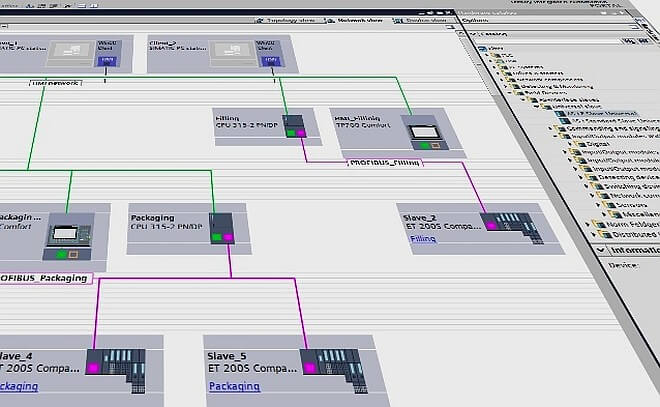Viewport: 660px width, 407px height.
Task: Click the magenta PROFIBUS port on Slave_4
Action: [93, 368]
